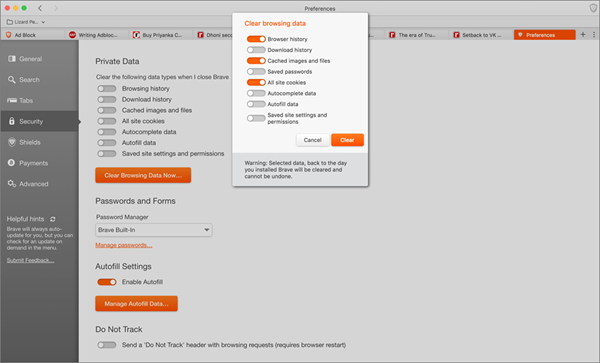This screenshot has height=363, width=600.
Task: Toggle Saved site settings and permissions in dialog
Action: pyautogui.click(x=256, y=118)
